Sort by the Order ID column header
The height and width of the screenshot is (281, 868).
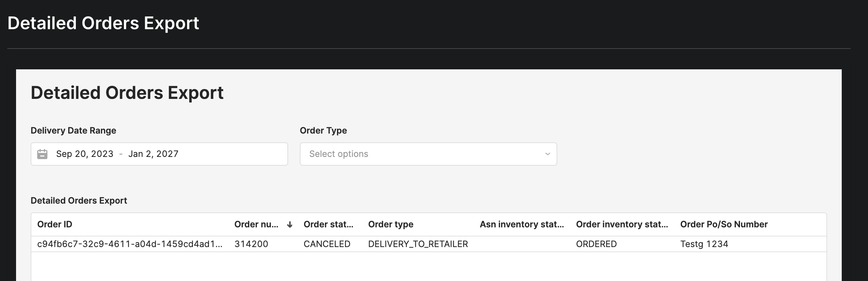coord(55,224)
